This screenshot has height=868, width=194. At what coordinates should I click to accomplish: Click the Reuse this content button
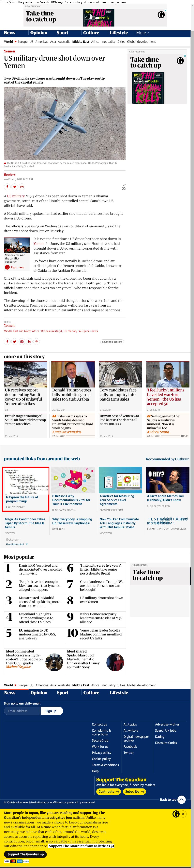tap(112, 342)
